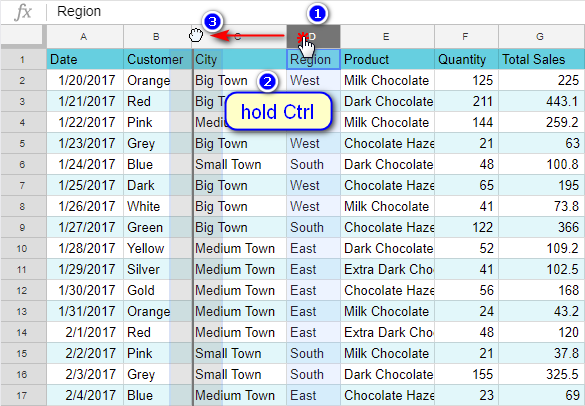Image resolution: width=585 pixels, height=406 pixels.
Task: Select column F header
Action: (x=466, y=37)
